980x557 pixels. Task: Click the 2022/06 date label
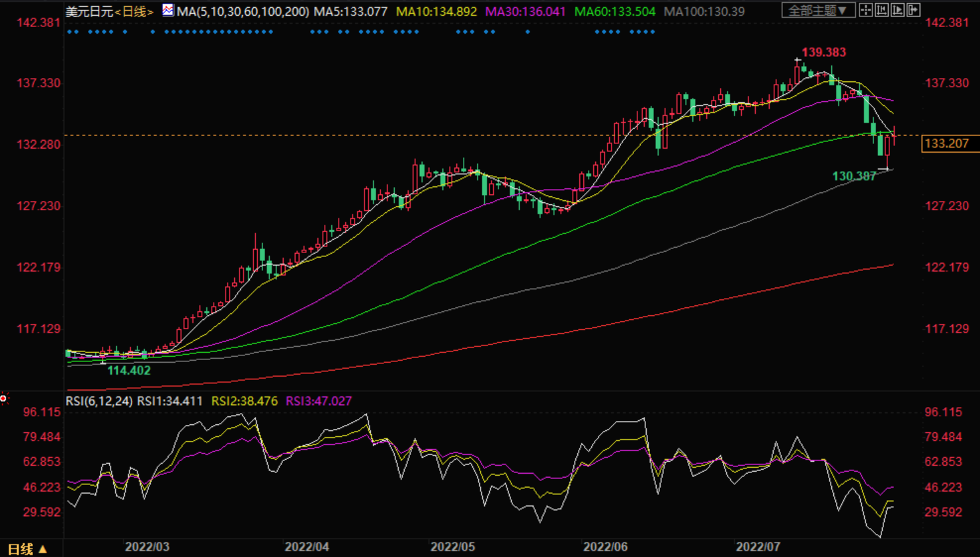[x=605, y=547]
